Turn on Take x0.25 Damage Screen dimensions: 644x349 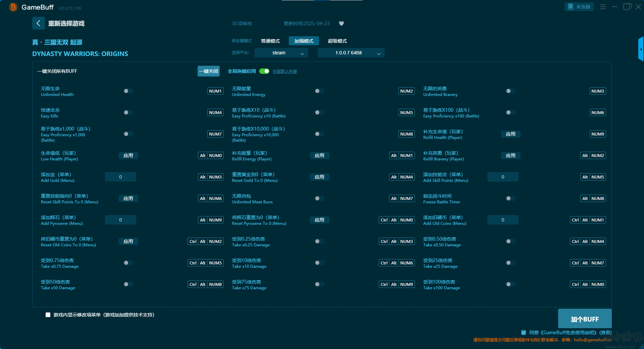319,241
